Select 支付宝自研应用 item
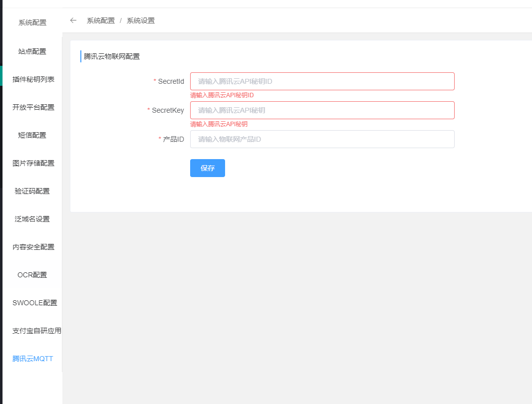532x404 pixels. [36, 331]
